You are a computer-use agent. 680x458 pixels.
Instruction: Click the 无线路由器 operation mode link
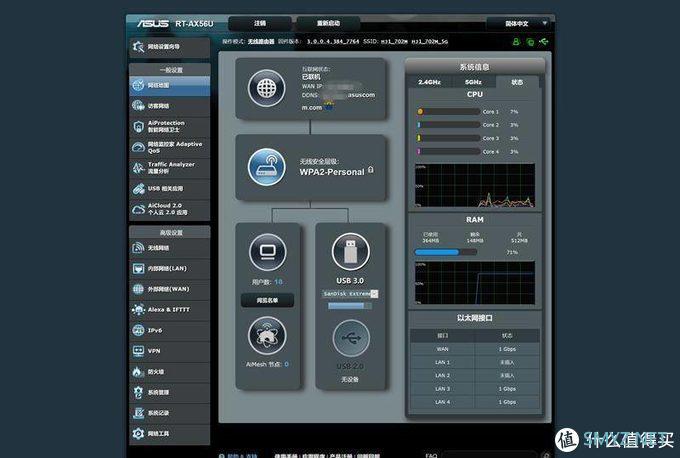coord(261,42)
